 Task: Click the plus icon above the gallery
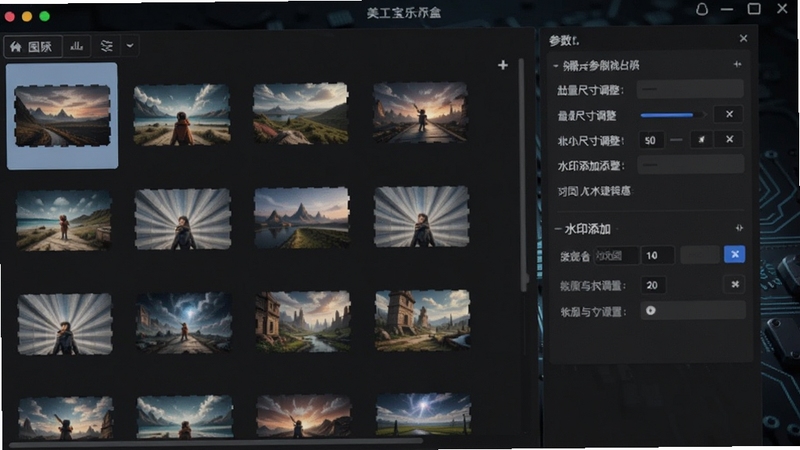tap(503, 65)
